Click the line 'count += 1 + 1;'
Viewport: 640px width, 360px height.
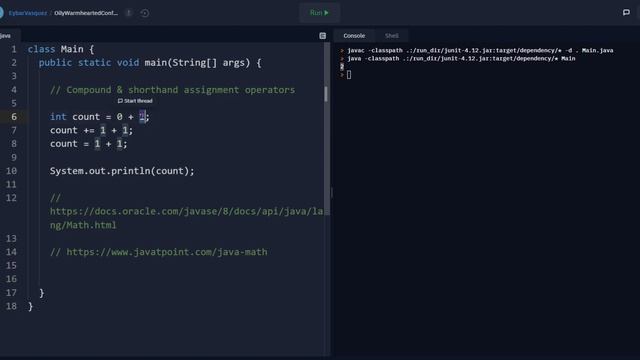point(91,130)
